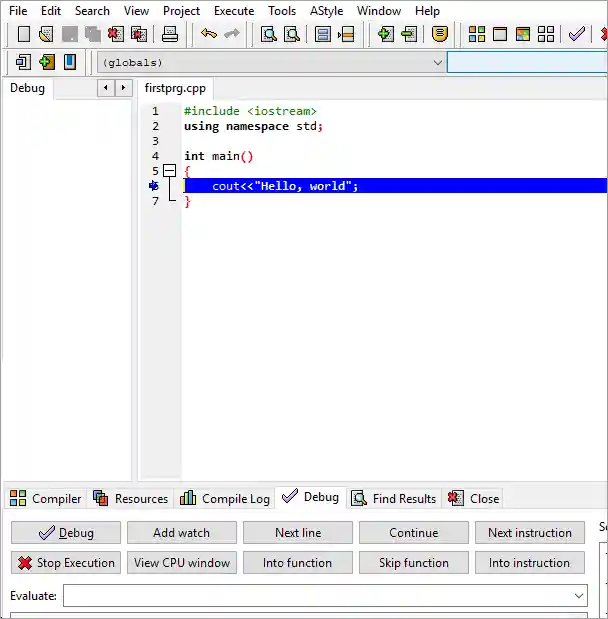This screenshot has width=608, height=619.
Task: Click the grayed Redo arrow icon
Action: tap(232, 34)
